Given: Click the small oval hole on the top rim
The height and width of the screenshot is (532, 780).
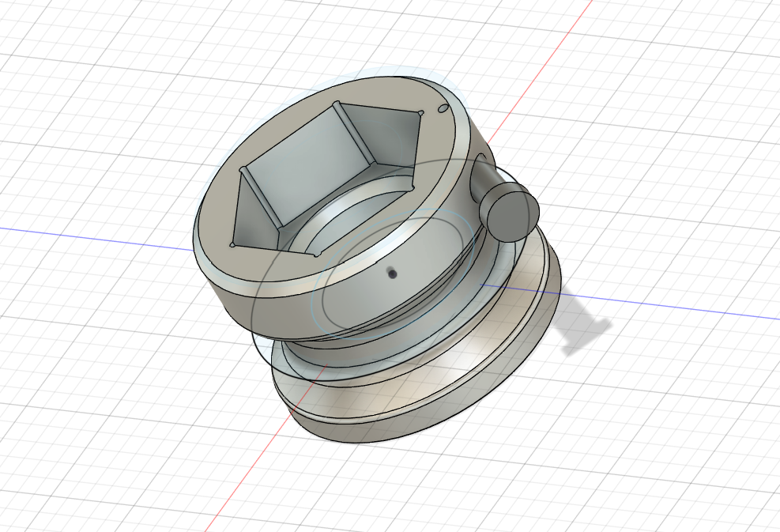Looking at the screenshot, I should 443,108.
